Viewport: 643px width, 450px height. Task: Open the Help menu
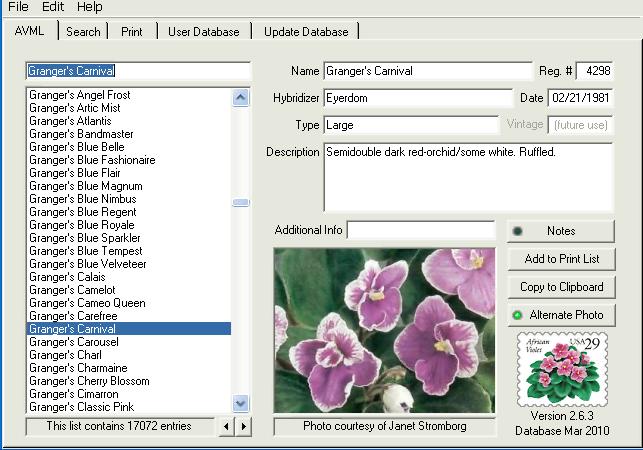89,7
